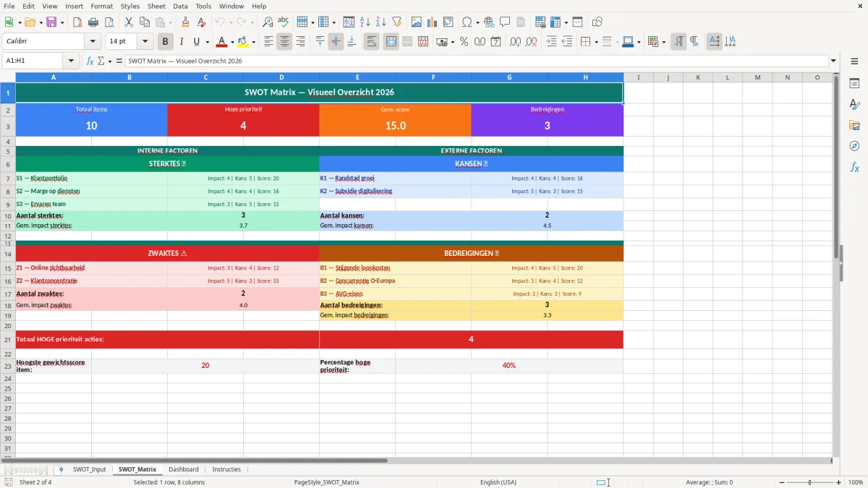Switch to the Instructies sheet tab

pyautogui.click(x=226, y=469)
